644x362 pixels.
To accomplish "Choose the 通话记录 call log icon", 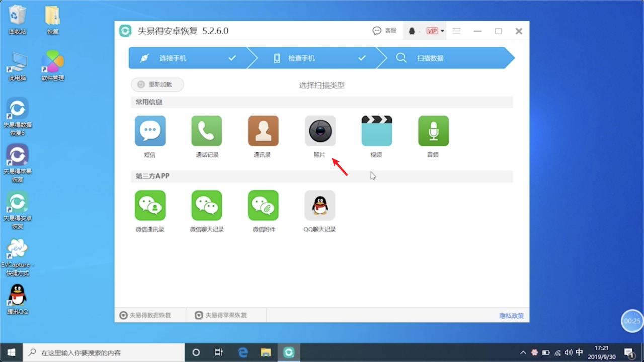I will click(206, 131).
